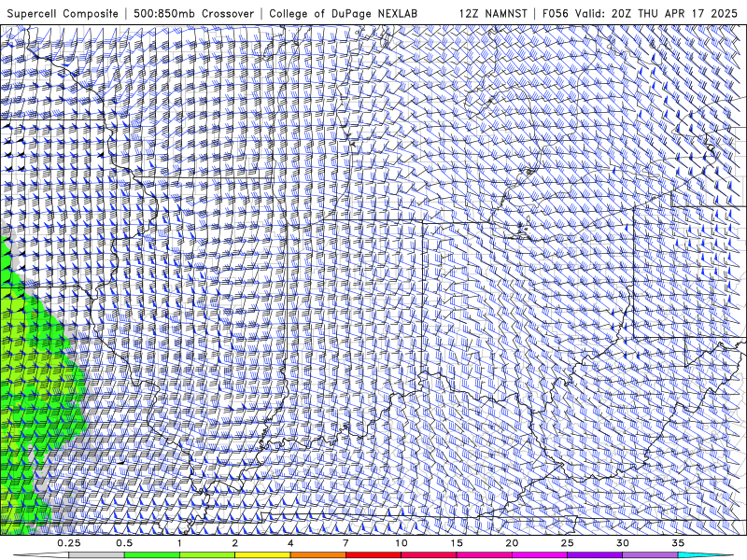
Task: Click the '4' colorbar tick label
Action: (x=290, y=543)
